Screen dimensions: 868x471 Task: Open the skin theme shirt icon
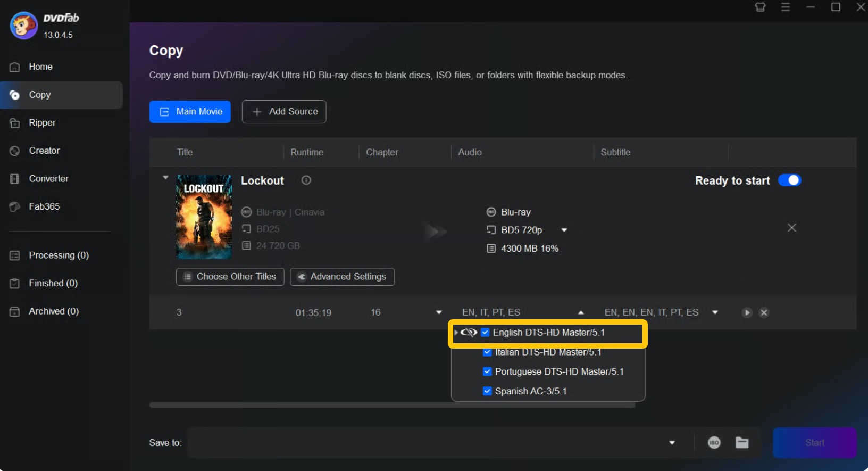coord(760,7)
